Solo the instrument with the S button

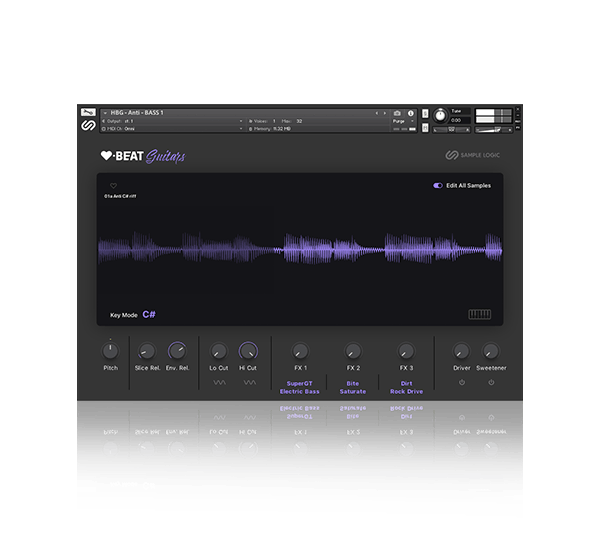click(425, 114)
